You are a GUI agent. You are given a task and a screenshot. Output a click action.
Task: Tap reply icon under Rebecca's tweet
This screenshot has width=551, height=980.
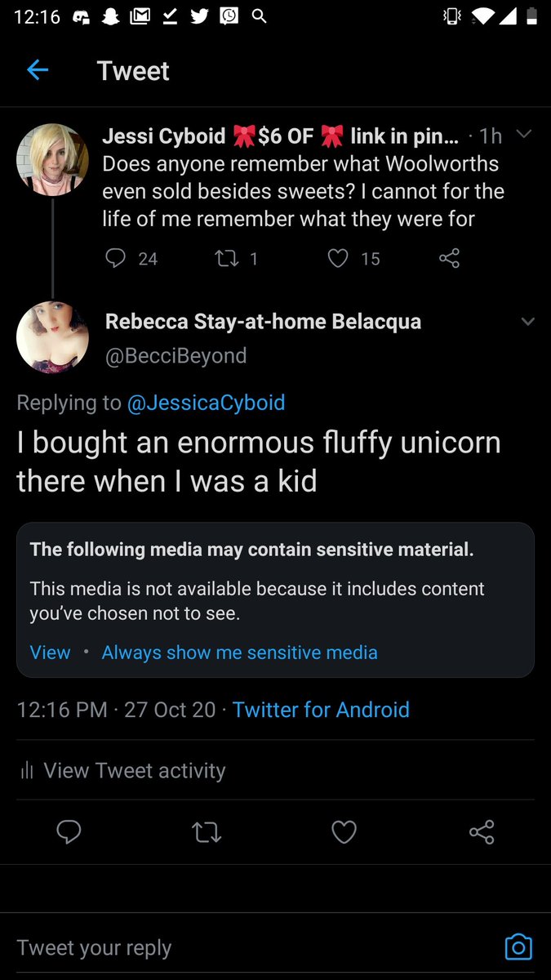pyautogui.click(x=69, y=832)
